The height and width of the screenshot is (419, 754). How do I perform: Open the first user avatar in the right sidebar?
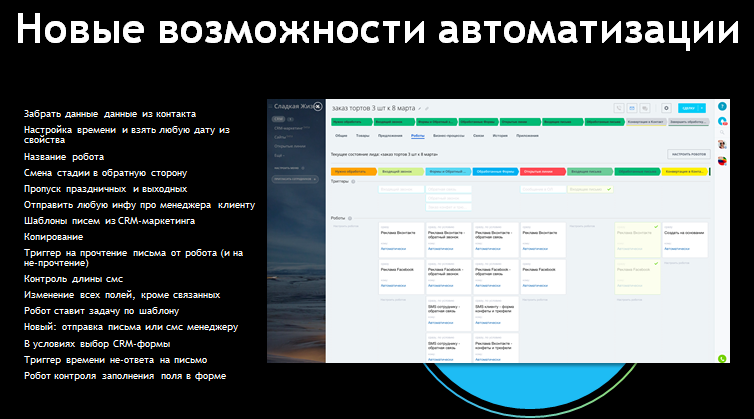click(x=722, y=144)
